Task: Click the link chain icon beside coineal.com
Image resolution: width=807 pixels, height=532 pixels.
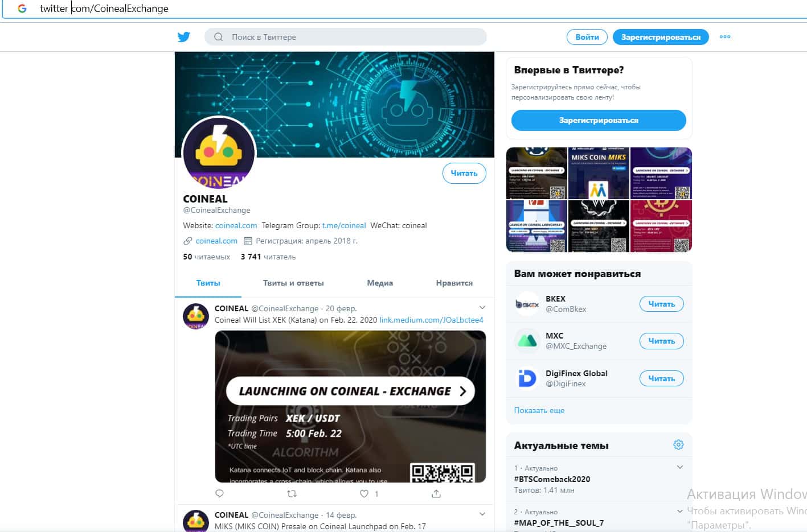Action: 187,241
